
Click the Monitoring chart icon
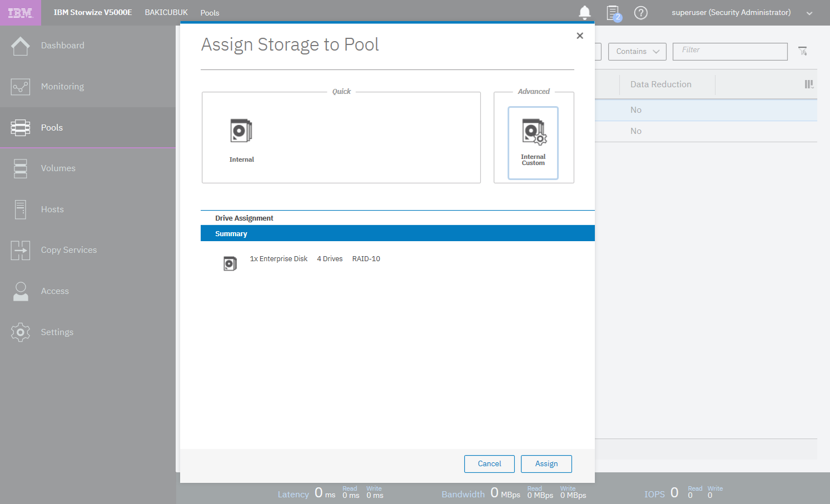coord(21,87)
